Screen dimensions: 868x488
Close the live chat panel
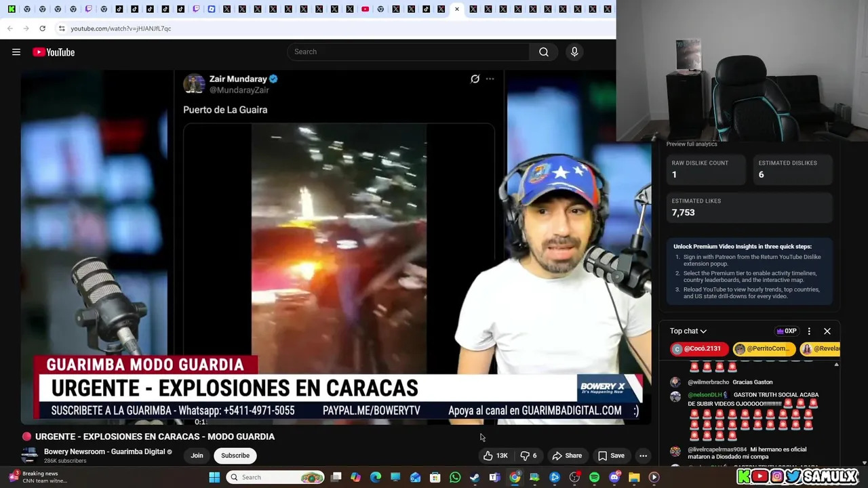point(827,331)
